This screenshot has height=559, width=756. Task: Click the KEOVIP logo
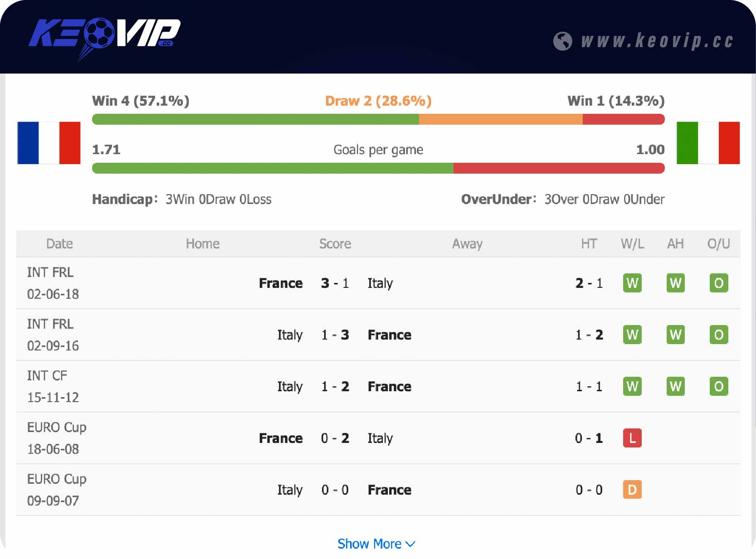[104, 36]
